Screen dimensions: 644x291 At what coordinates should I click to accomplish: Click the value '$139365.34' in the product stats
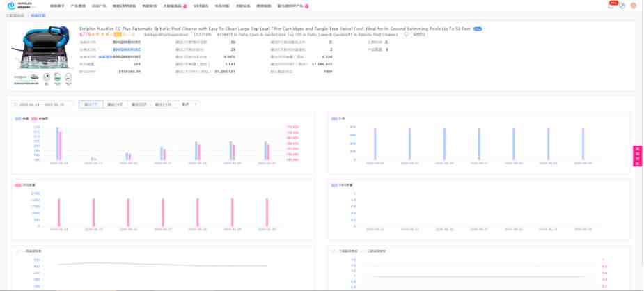pyautogui.click(x=129, y=72)
